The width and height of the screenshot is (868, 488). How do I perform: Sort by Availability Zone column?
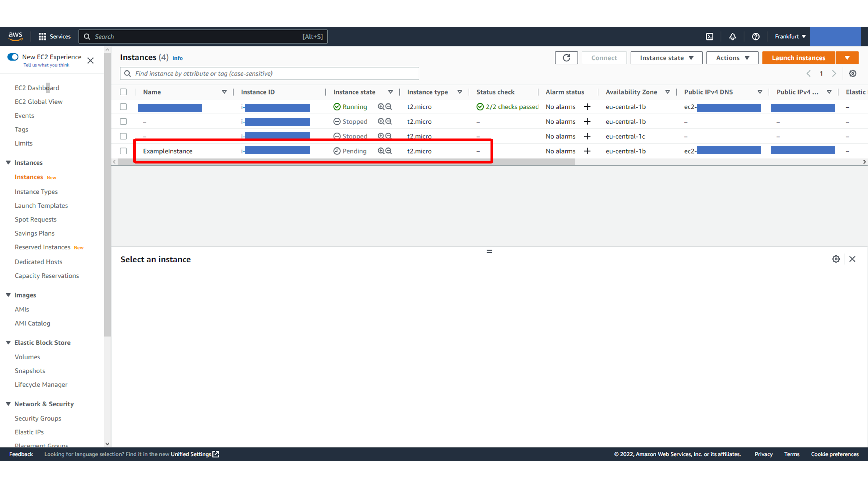tap(667, 92)
